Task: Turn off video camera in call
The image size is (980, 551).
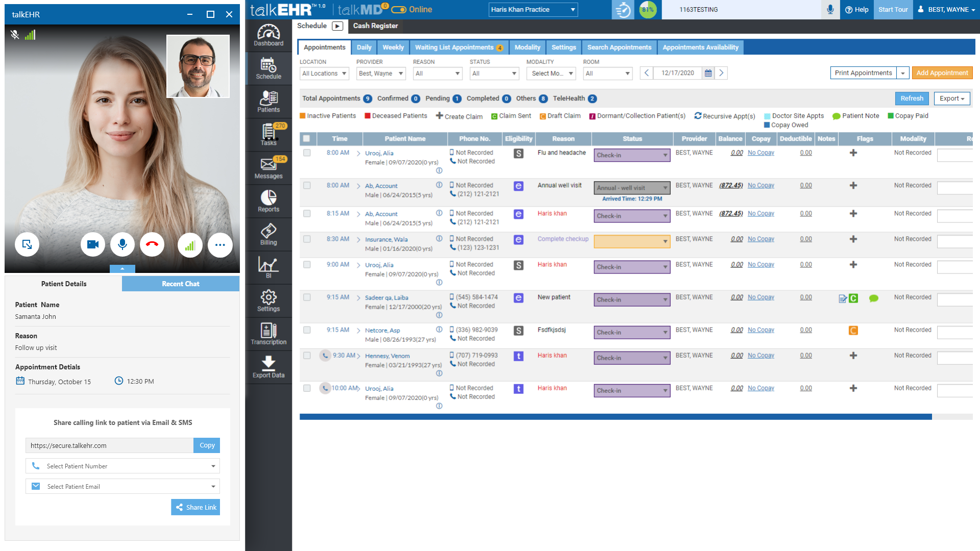Action: pos(93,245)
